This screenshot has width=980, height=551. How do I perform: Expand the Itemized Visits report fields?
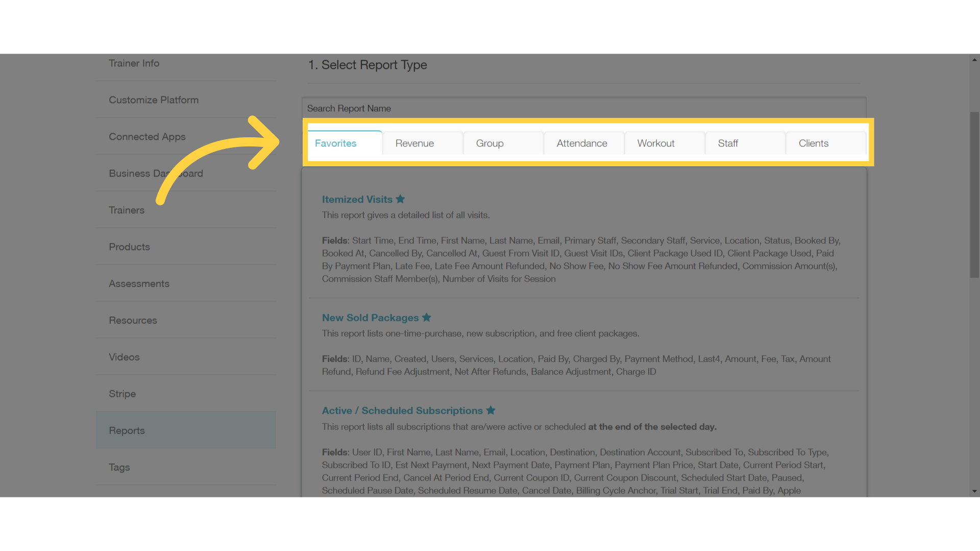point(357,199)
